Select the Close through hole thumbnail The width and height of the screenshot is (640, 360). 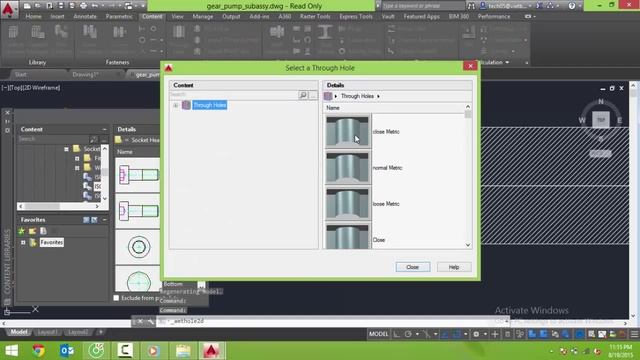pyautogui.click(x=347, y=236)
